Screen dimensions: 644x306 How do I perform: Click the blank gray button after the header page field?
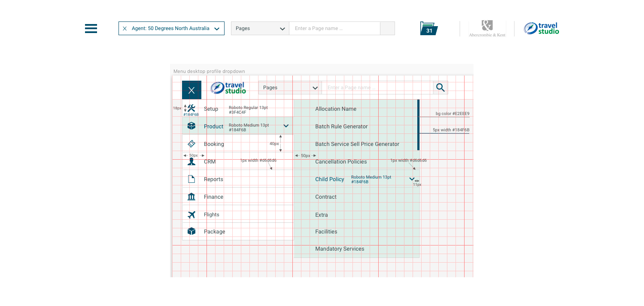click(387, 28)
